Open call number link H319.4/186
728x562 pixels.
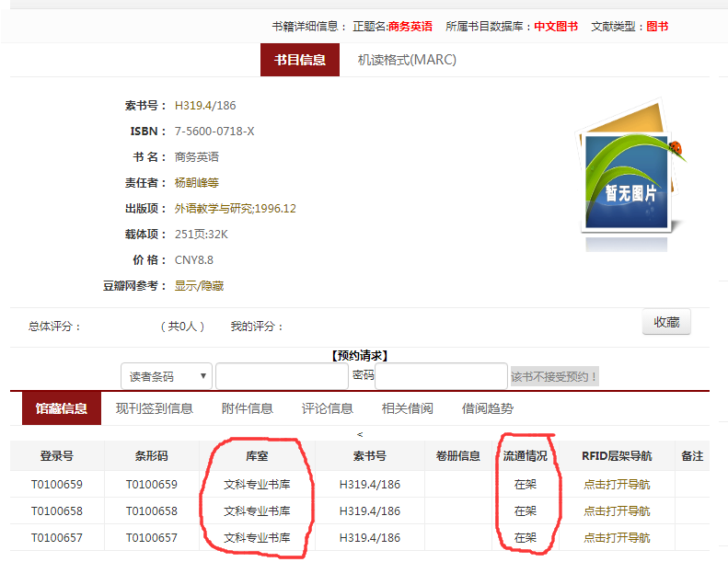click(x=205, y=106)
